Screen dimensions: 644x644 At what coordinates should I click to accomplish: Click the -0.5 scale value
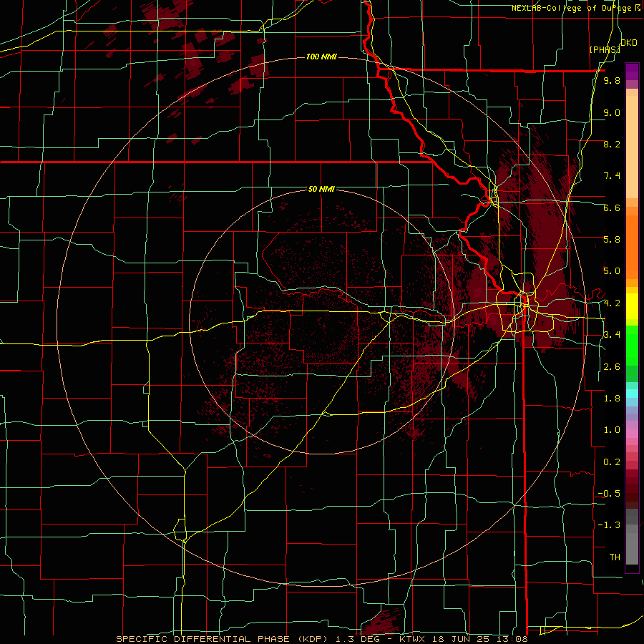pyautogui.click(x=609, y=493)
